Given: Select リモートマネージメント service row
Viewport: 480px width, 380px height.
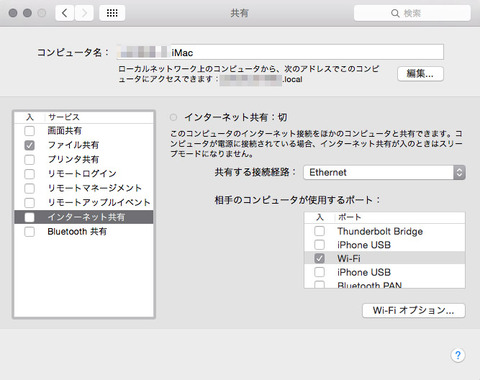Looking at the screenshot, I should tap(84, 188).
